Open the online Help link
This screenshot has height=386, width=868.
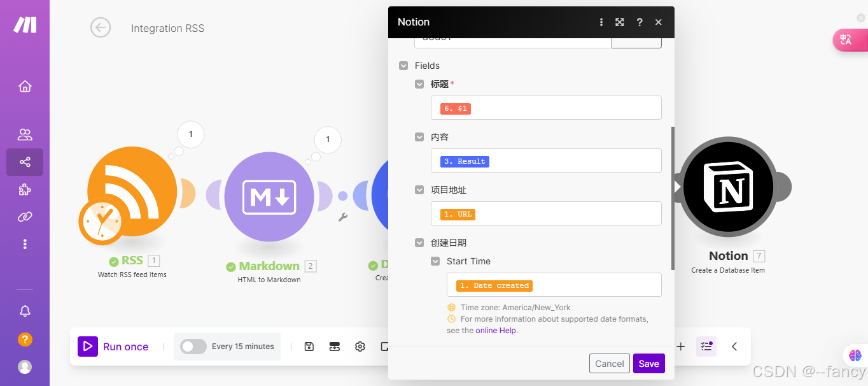tap(496, 331)
